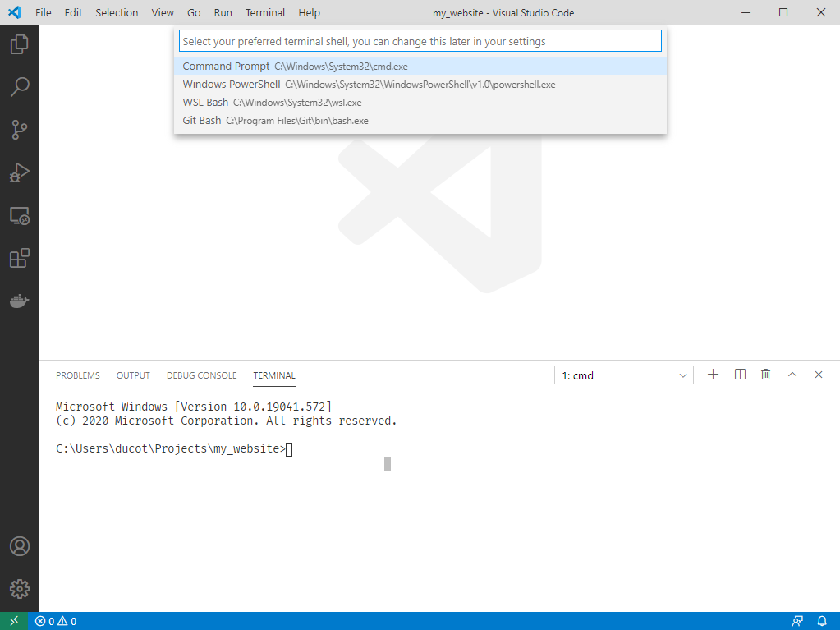The image size is (840, 630).
Task: Select the Docker sidebar icon
Action: point(19,300)
